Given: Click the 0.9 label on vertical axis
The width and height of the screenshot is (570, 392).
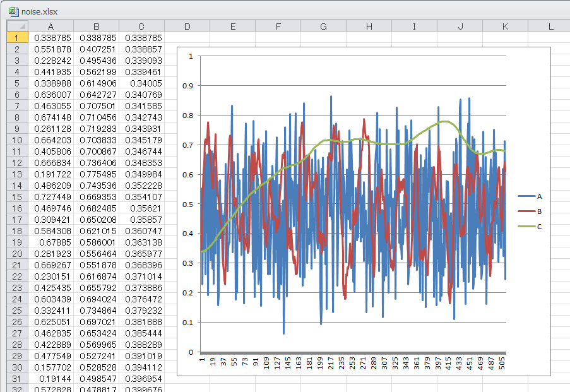Looking at the screenshot, I should point(189,86).
